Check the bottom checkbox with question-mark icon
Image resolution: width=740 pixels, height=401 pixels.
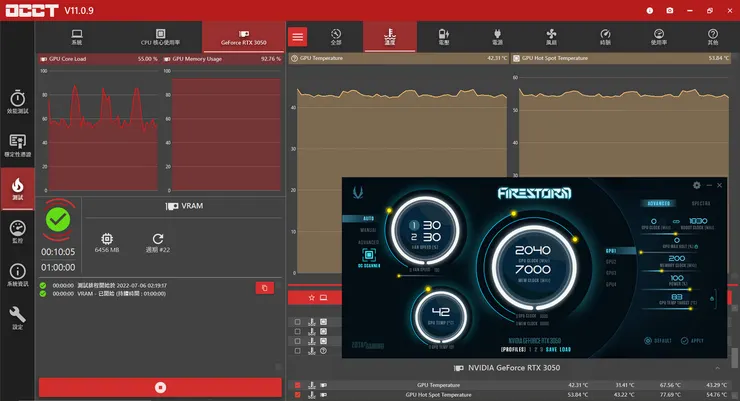pyautogui.click(x=297, y=351)
